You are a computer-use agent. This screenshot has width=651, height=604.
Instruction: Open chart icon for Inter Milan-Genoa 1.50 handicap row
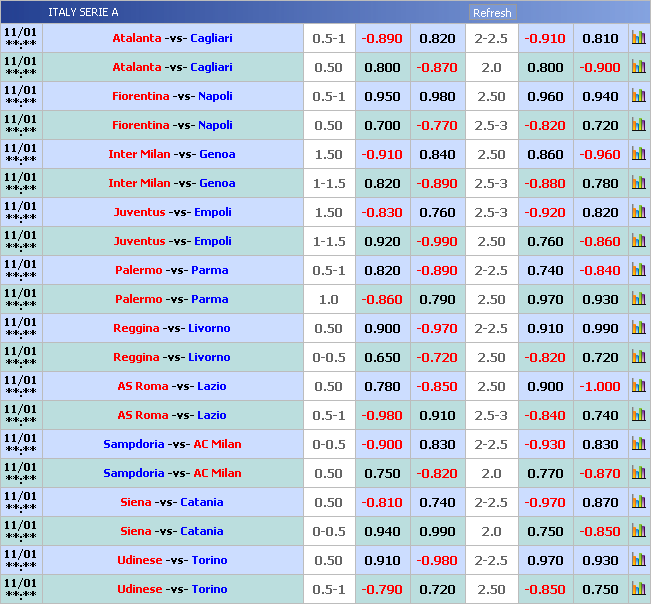click(x=638, y=154)
